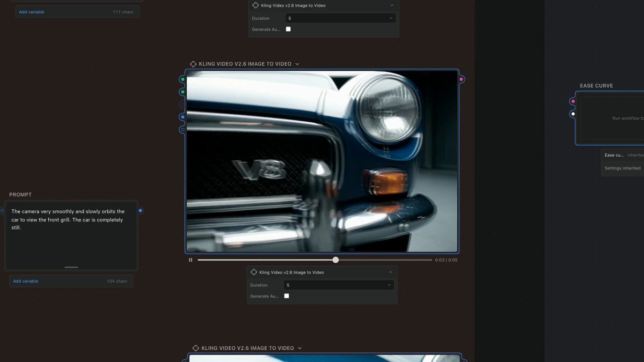Collapse the settings panel beneath the playback bar
The image size is (644, 362).
tap(390, 272)
